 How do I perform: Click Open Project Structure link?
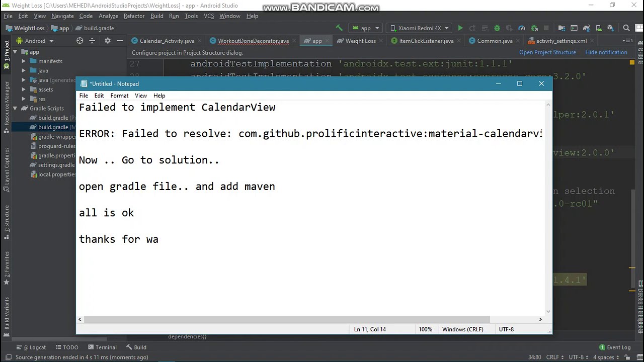click(x=547, y=52)
